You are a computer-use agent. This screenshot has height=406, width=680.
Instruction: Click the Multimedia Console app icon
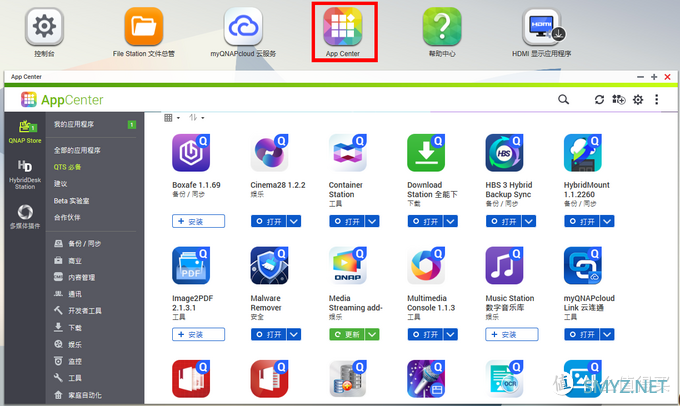click(426, 265)
